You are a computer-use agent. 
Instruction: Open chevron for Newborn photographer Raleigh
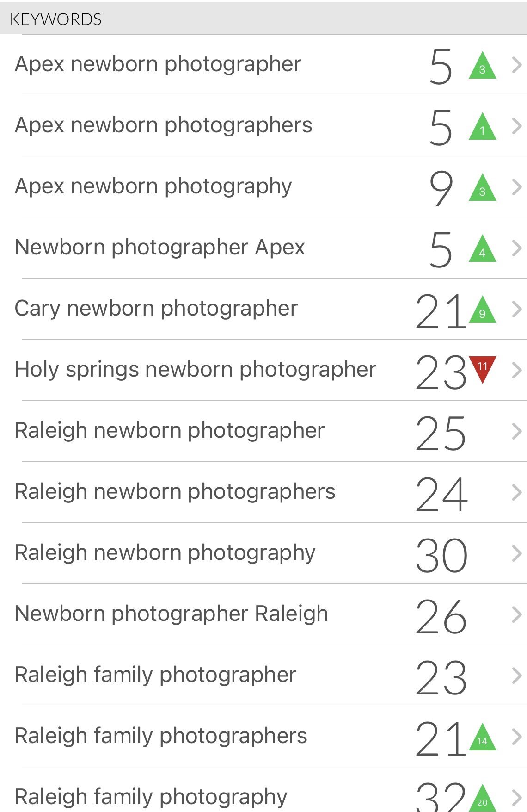pos(517,615)
